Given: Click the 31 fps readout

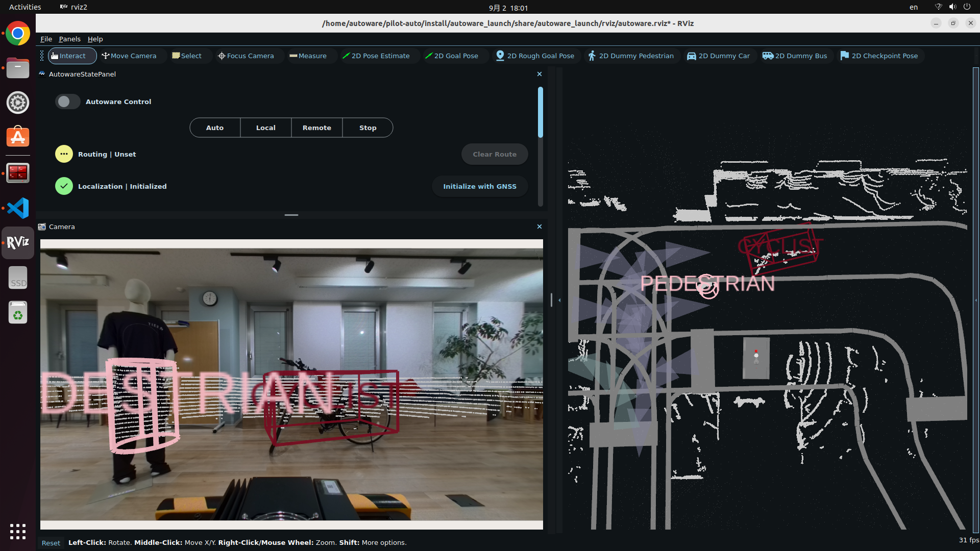Looking at the screenshot, I should click(969, 540).
